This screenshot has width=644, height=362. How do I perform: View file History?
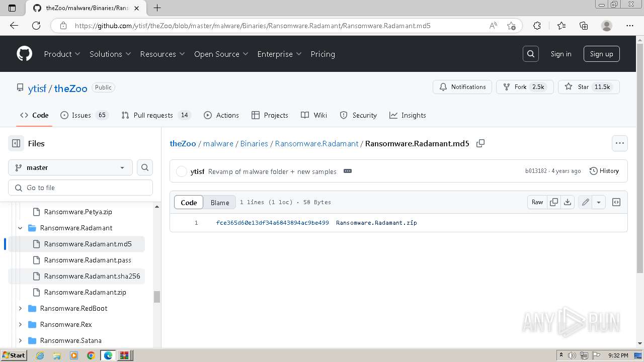(x=604, y=171)
